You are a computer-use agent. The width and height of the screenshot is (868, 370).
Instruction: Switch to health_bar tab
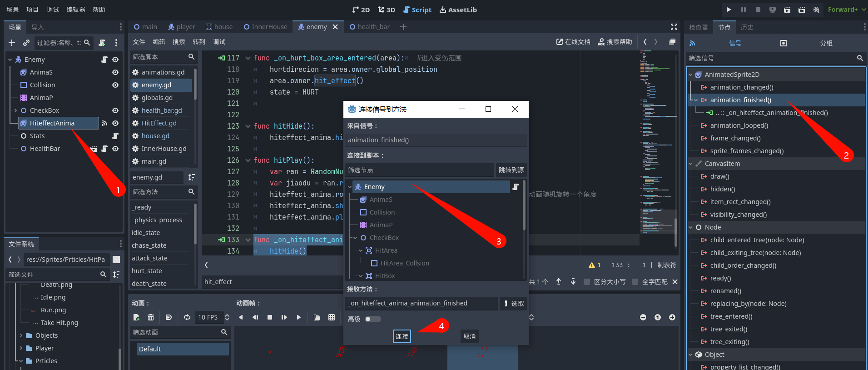[369, 27]
